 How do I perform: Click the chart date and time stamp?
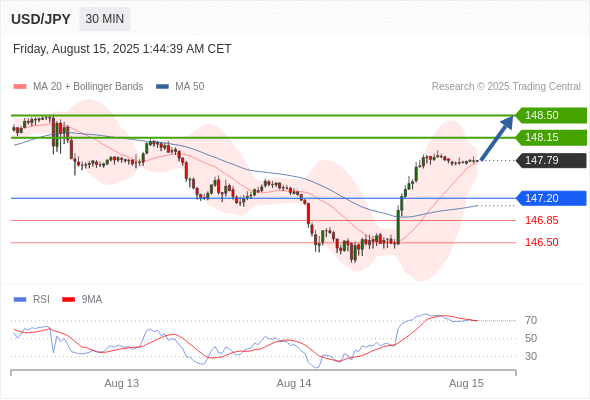click(x=122, y=49)
